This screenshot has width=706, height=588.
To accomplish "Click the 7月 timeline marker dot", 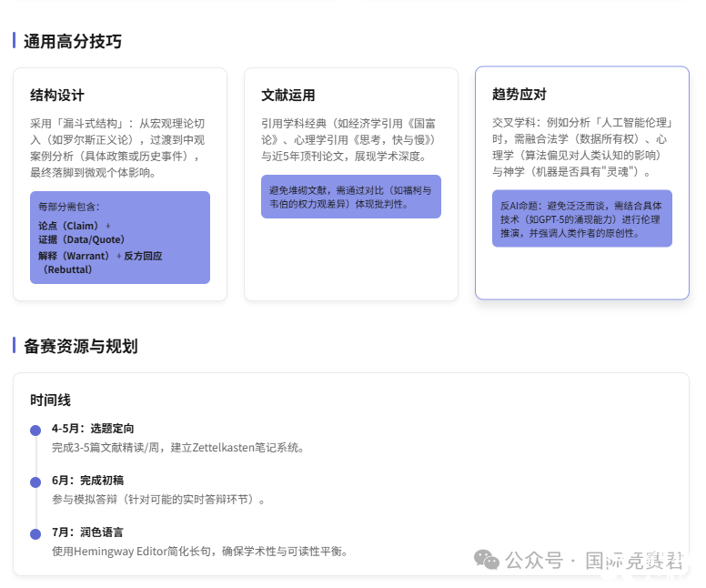I will click(35, 533).
